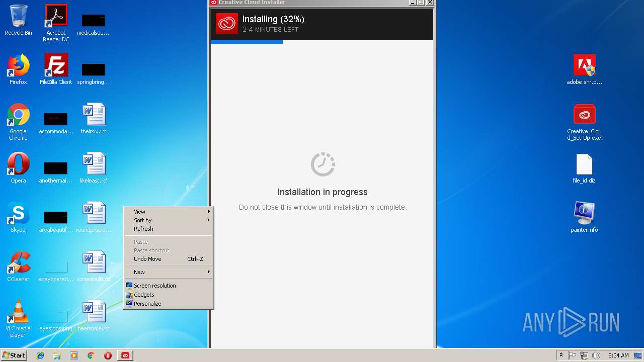Screen dimensions: 644x362
Task: Open the FileZilla Client shortcut
Action: point(56,69)
